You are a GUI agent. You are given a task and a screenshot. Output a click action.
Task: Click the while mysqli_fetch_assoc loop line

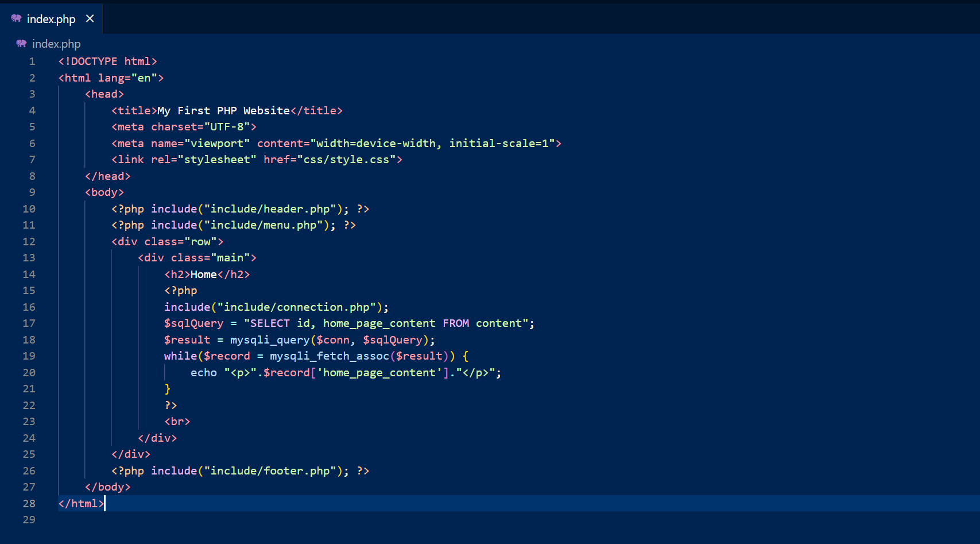pyautogui.click(x=316, y=356)
